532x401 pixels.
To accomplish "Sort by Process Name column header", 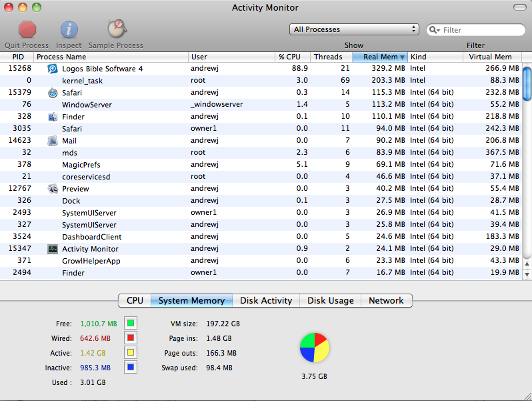I will [x=111, y=57].
